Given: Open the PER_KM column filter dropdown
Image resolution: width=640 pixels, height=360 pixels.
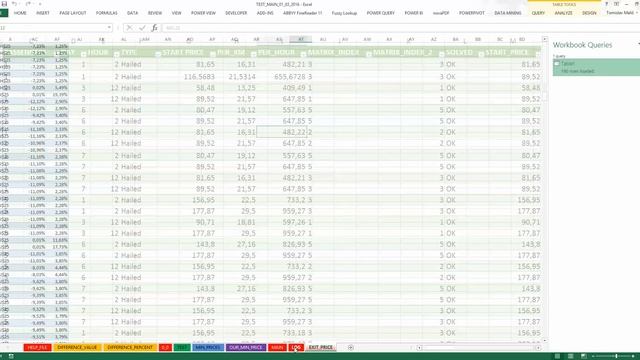Looking at the screenshot, I should (253, 54).
